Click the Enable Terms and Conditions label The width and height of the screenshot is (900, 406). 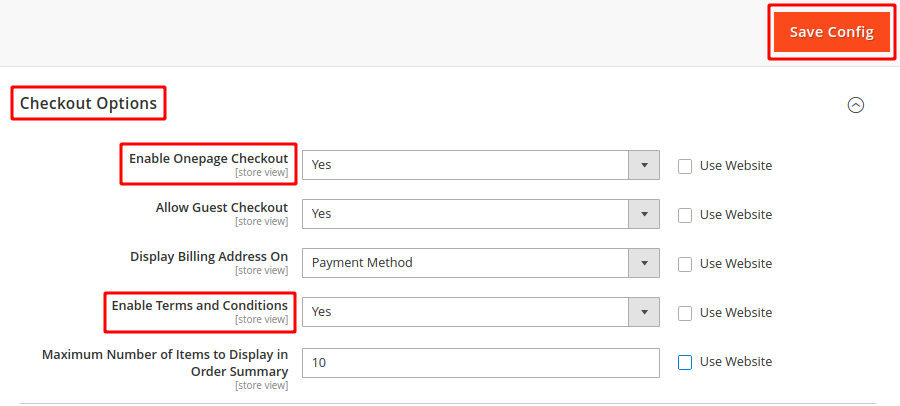(200, 306)
